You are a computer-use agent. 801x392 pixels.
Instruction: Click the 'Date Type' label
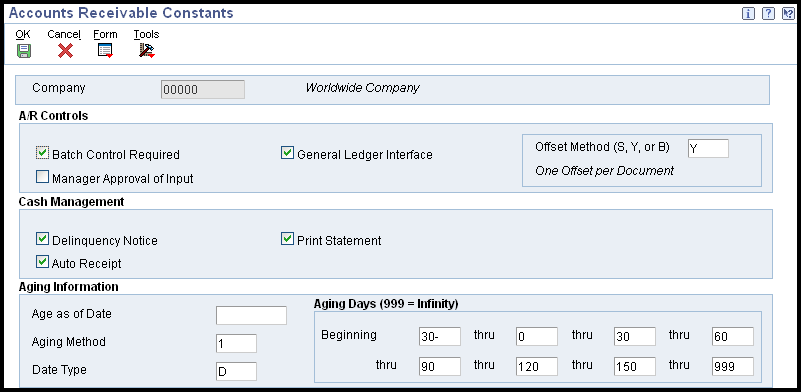click(x=59, y=370)
